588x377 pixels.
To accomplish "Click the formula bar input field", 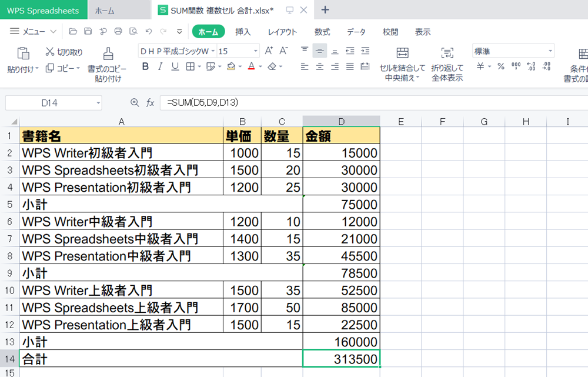I will pos(373,102).
